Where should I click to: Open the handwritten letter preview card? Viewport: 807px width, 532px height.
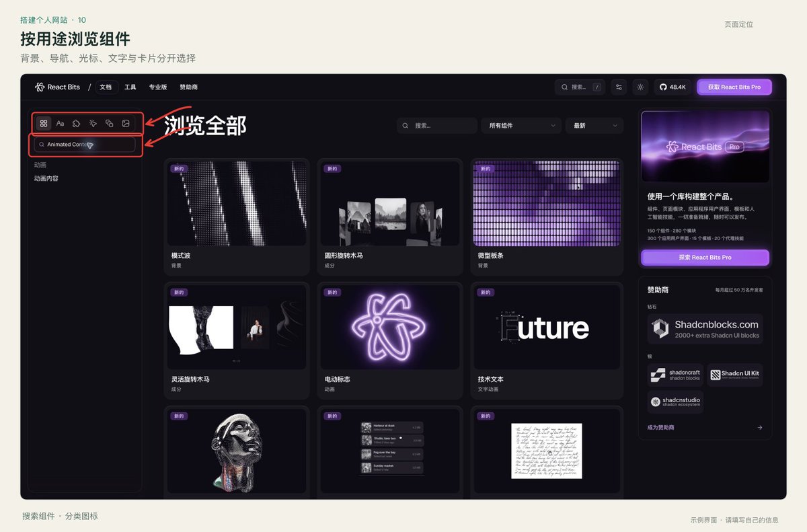pyautogui.click(x=546, y=452)
